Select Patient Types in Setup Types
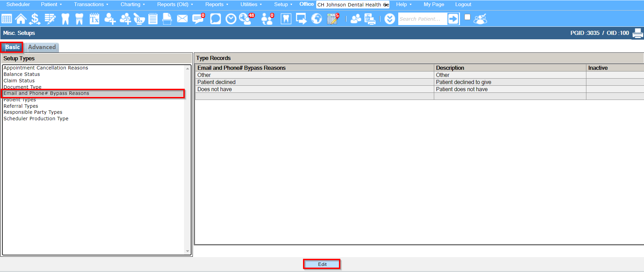Screen dimensions: 644x272 click(20, 100)
